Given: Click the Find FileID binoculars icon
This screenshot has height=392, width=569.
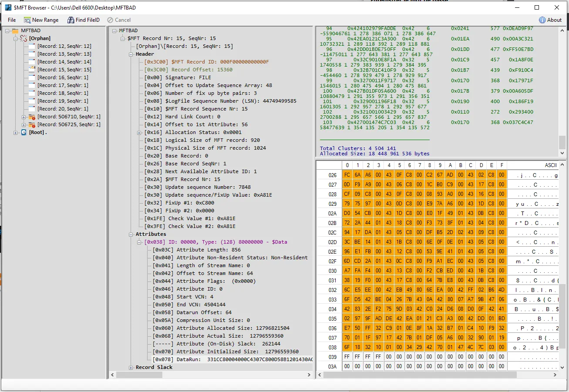Looking at the screenshot, I should 71,20.
